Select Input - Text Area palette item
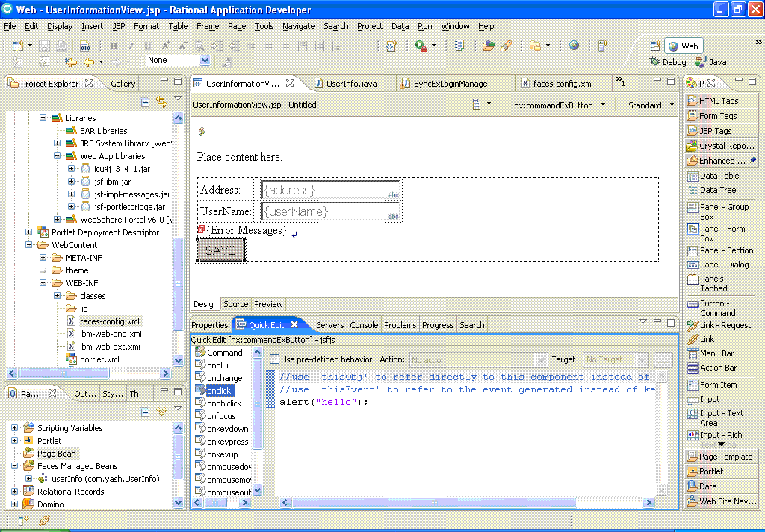Screen dimensions: 765x532 [x=715, y=418]
